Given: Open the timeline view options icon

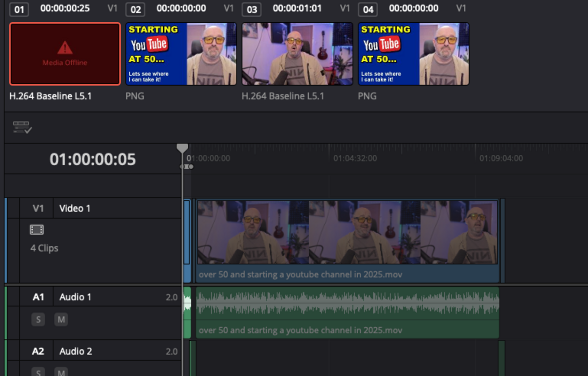Looking at the screenshot, I should (22, 127).
